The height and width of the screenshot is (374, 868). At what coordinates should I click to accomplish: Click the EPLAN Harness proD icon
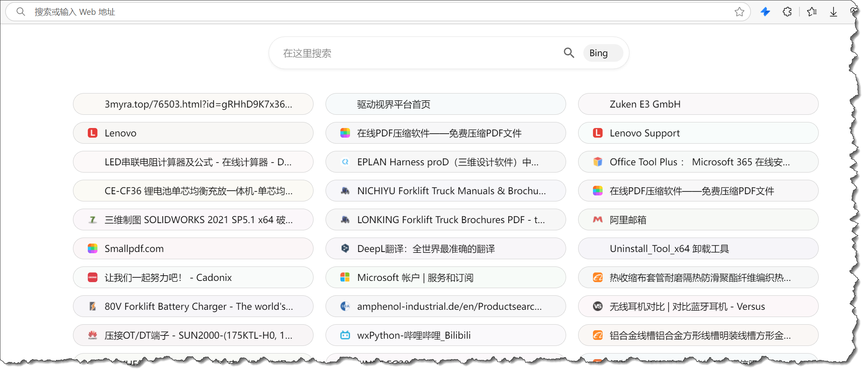[x=345, y=162]
